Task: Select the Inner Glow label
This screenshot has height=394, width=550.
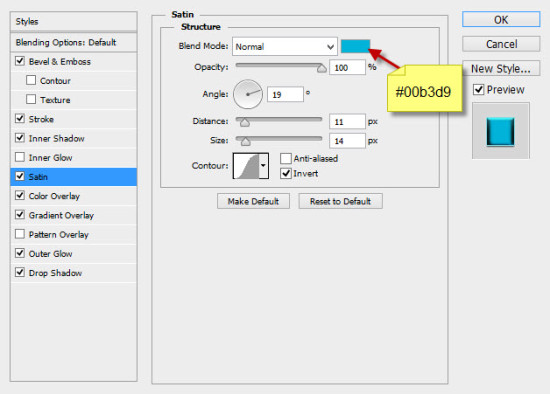Action: (51, 158)
